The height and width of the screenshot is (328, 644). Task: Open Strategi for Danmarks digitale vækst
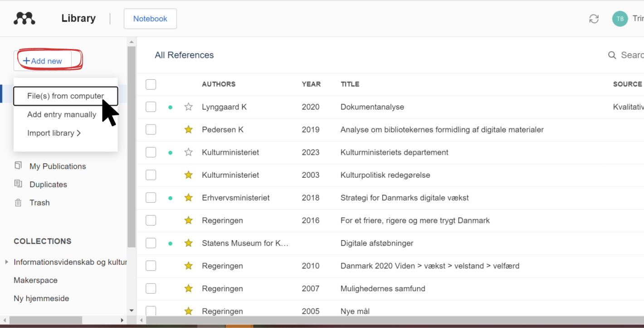[405, 198]
